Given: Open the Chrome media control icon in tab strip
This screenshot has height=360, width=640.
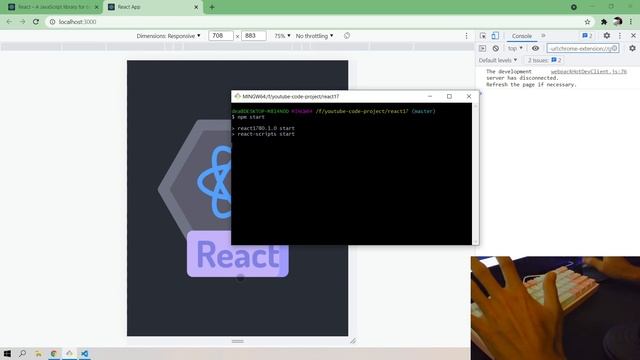Looking at the screenshot, I should pos(573,7).
